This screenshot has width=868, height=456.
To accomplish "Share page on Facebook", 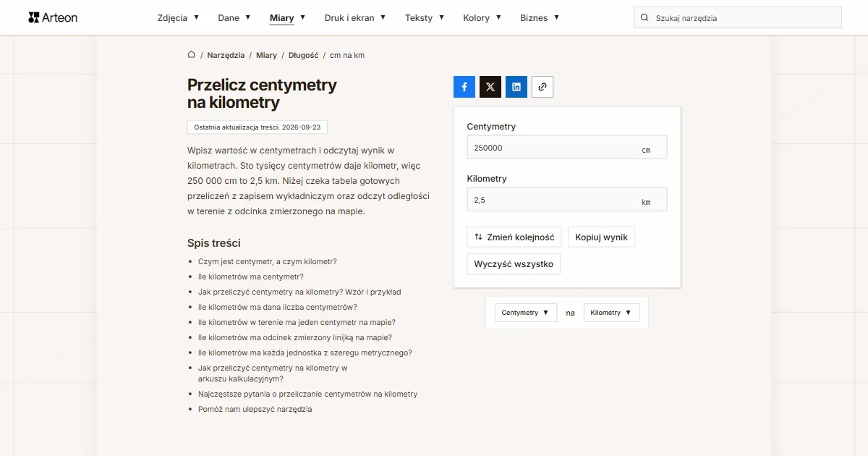I will [464, 87].
